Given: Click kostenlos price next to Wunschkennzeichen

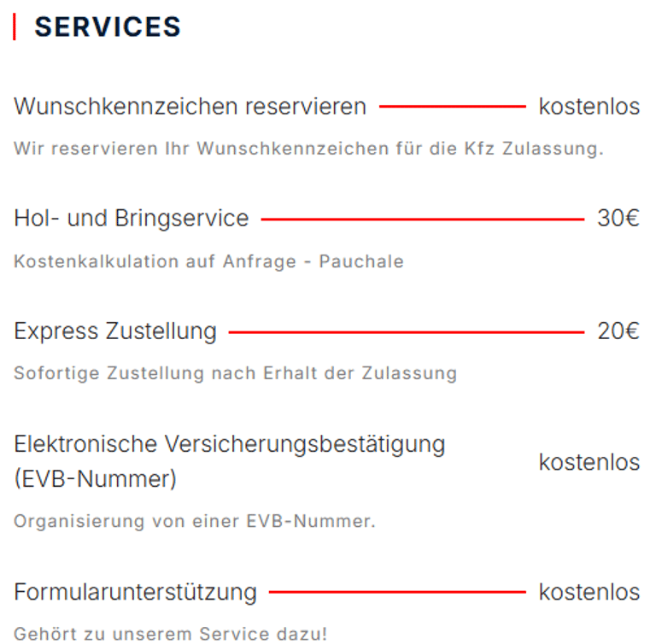Looking at the screenshot, I should pyautogui.click(x=589, y=107).
